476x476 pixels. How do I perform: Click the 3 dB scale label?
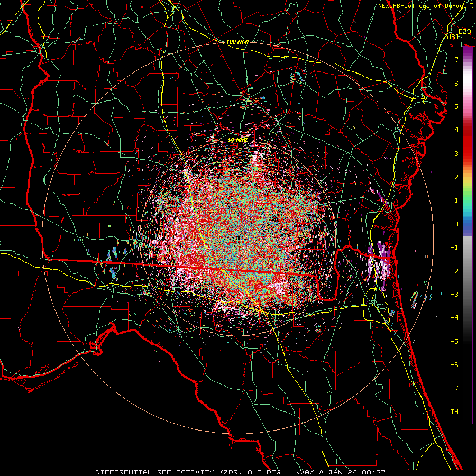tap(456, 153)
